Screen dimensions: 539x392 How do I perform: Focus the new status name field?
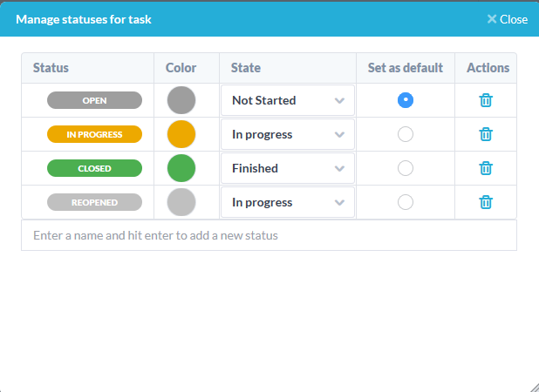(269, 235)
